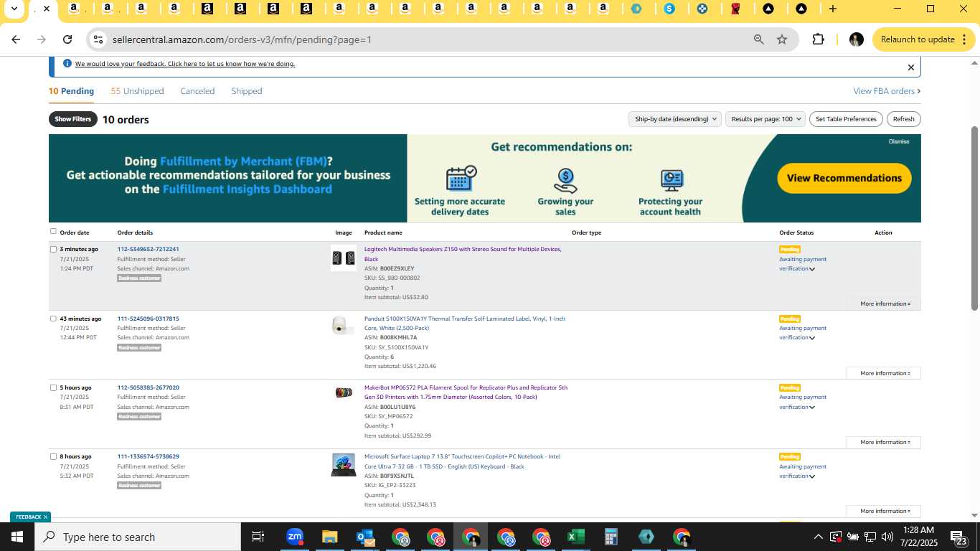Open the View FBA orders link

pos(887,91)
